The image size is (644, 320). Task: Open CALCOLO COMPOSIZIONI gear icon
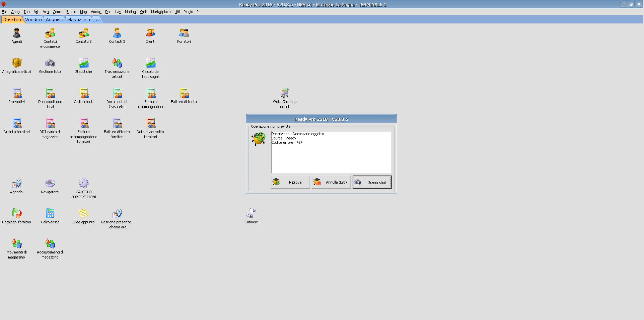84,184
